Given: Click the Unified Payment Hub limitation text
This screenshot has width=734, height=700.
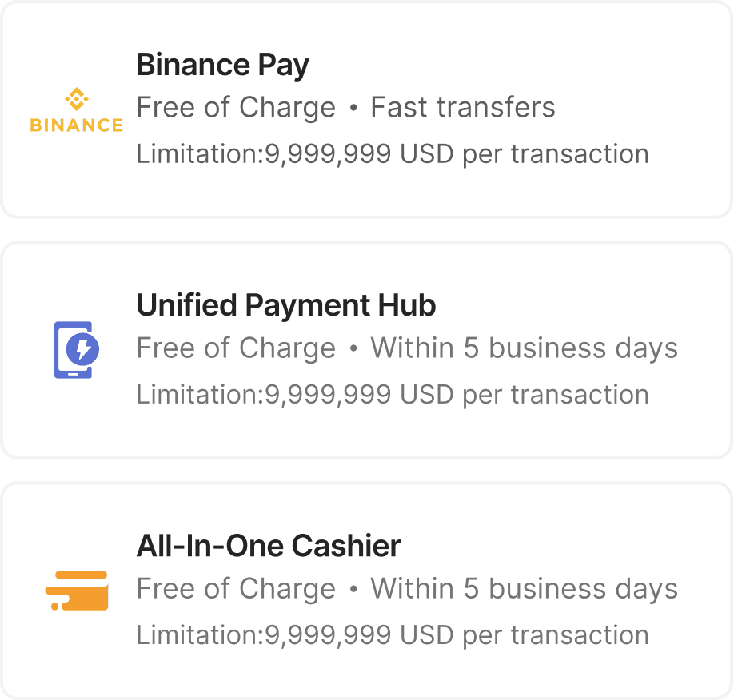Looking at the screenshot, I should (393, 394).
